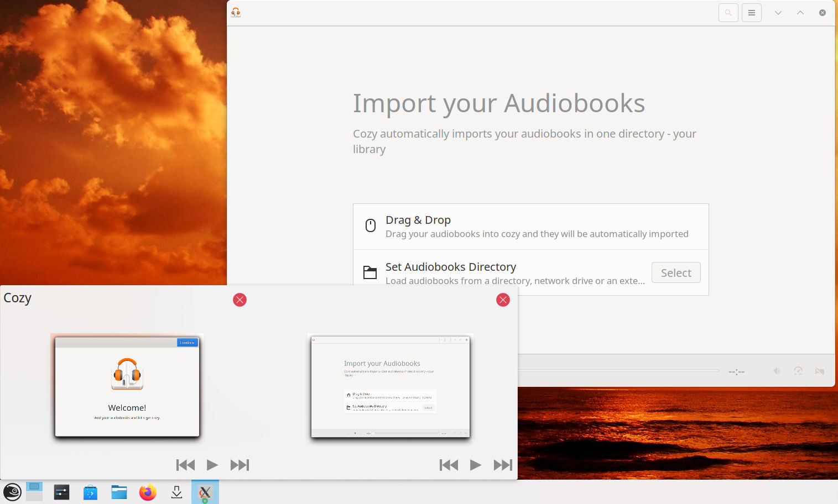Click previous track under the Welcome preview
838x504 pixels.
point(185,465)
